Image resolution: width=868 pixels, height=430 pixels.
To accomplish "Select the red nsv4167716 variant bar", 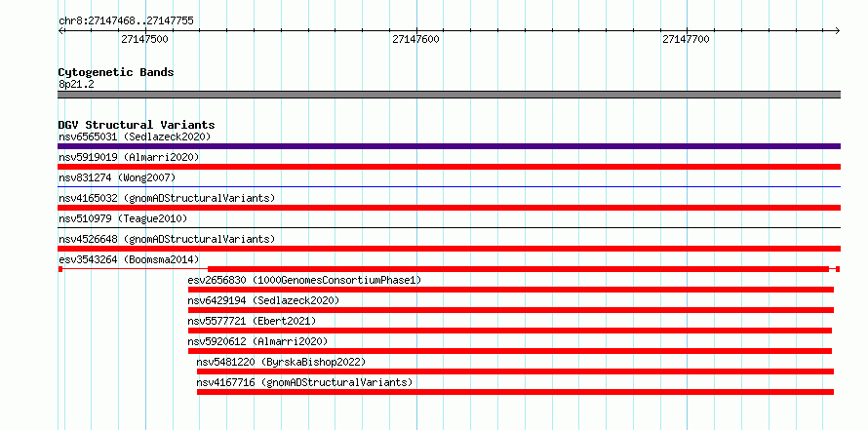I will [515, 392].
